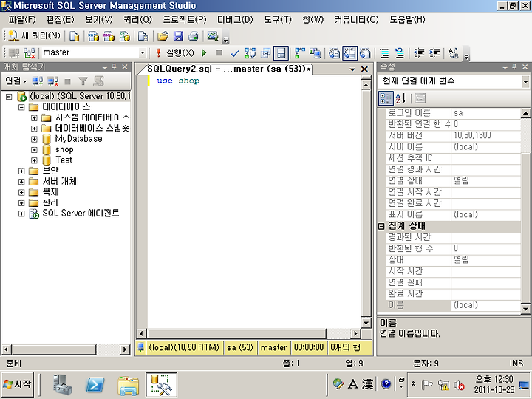Click the green Debug play icon
The width and height of the screenshot is (532, 399).
pyautogui.click(x=204, y=53)
